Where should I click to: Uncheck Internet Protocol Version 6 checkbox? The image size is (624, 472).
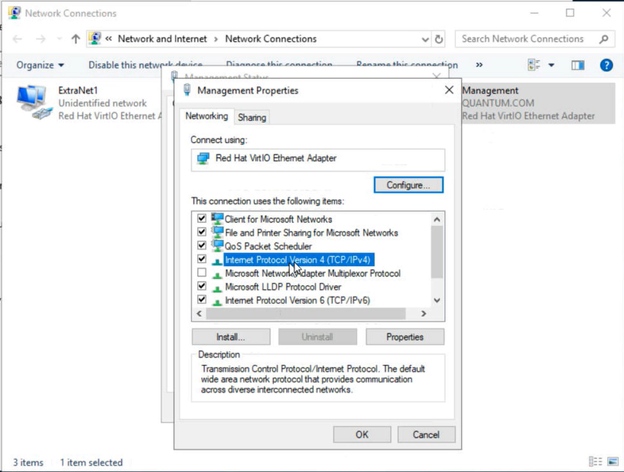(202, 299)
